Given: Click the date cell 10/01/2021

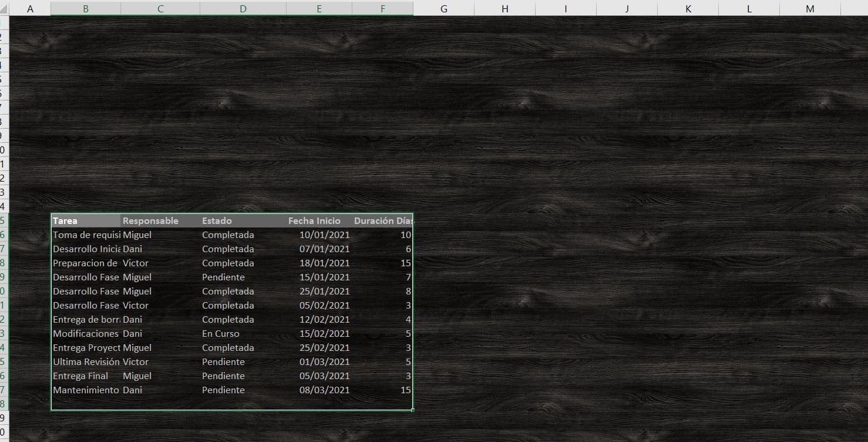Looking at the screenshot, I should tap(319, 235).
